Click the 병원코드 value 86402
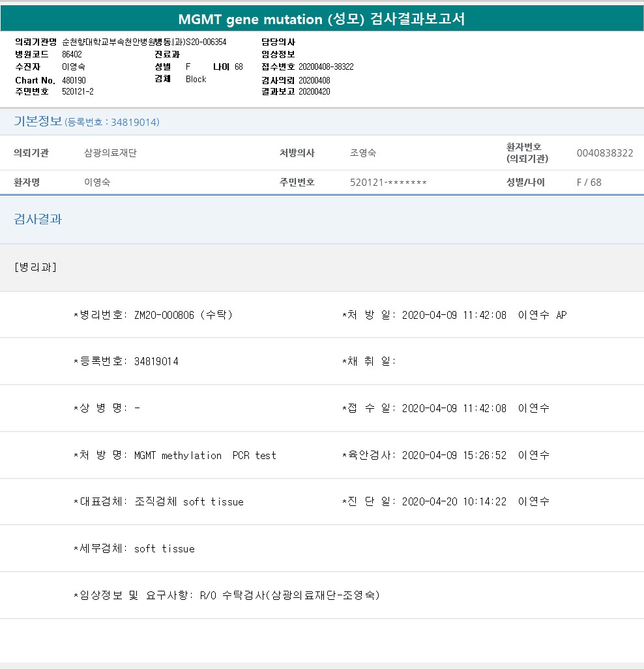 click(72, 54)
